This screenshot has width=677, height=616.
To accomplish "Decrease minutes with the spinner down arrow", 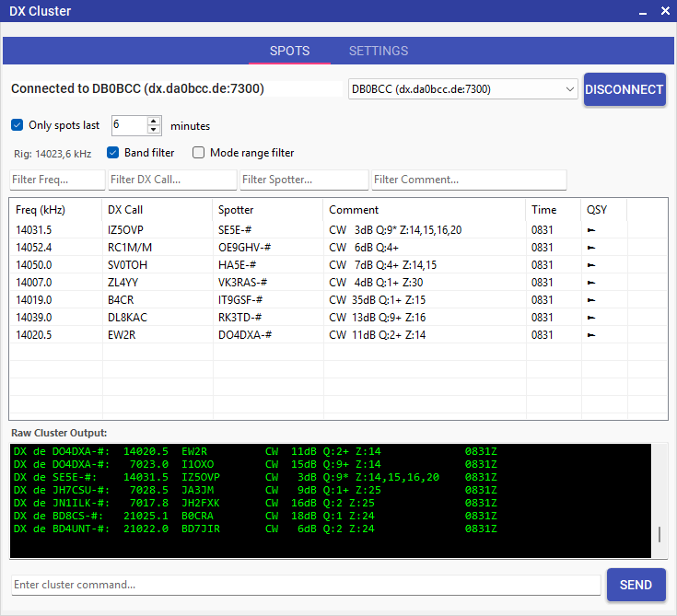I will (154, 130).
